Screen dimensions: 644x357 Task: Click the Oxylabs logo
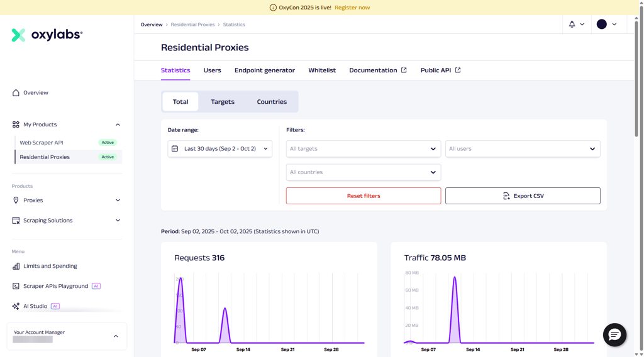pyautogui.click(x=47, y=35)
